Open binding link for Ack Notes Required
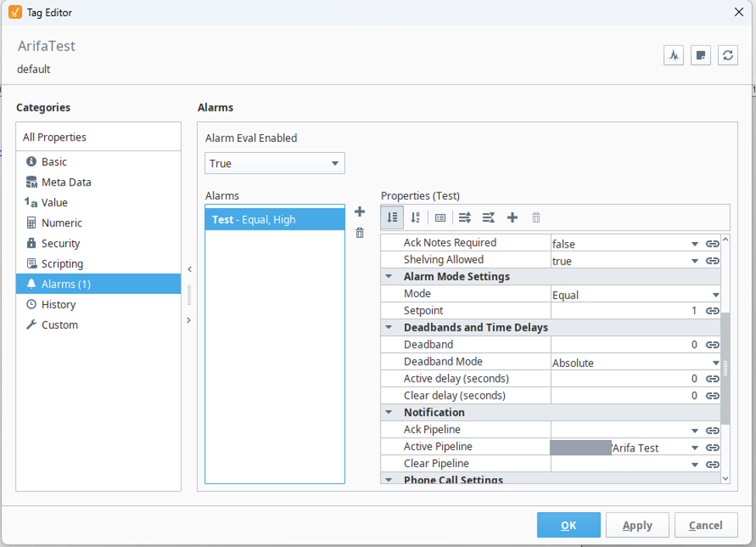Viewport: 756px width, 547px height. (713, 244)
